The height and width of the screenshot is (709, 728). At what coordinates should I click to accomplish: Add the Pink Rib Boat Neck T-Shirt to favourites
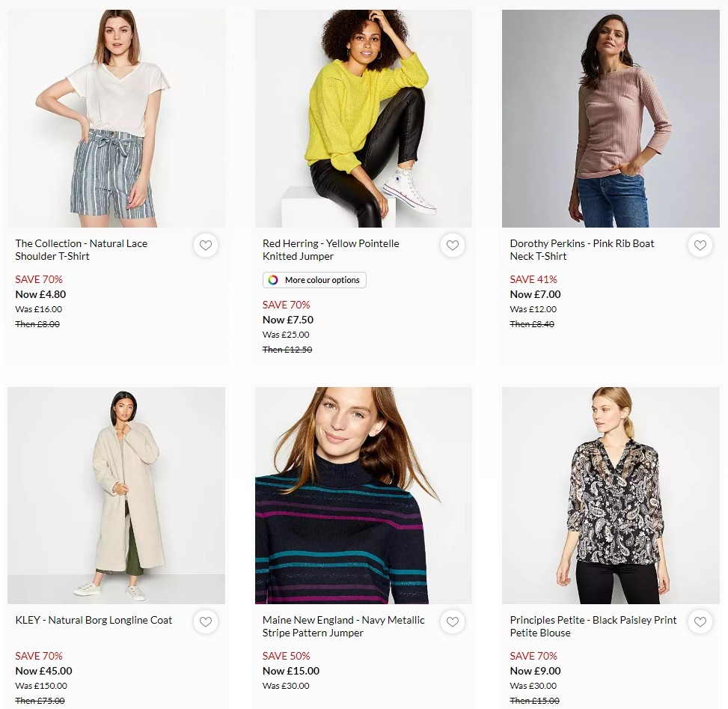tap(700, 245)
